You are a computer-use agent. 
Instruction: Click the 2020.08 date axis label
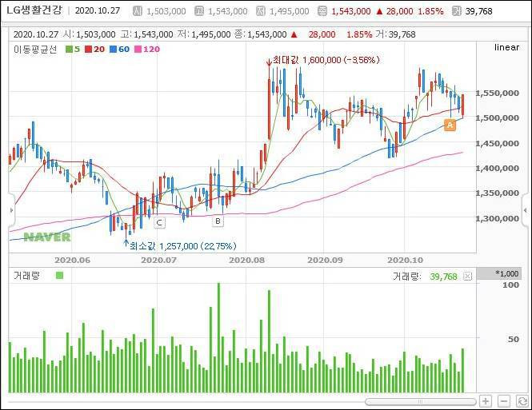[x=246, y=261]
